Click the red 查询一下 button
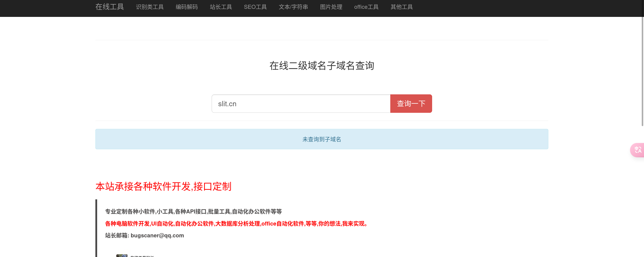 coord(411,104)
